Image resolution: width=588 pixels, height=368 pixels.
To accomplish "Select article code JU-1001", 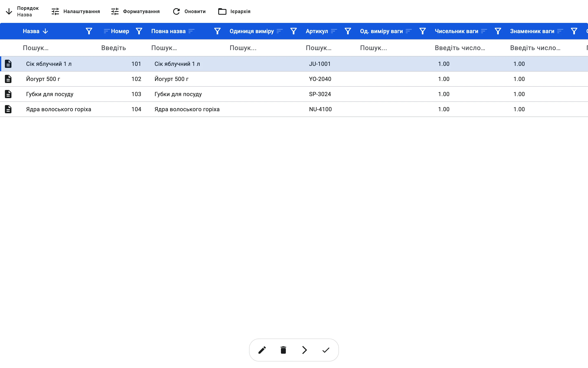I will pos(320,64).
